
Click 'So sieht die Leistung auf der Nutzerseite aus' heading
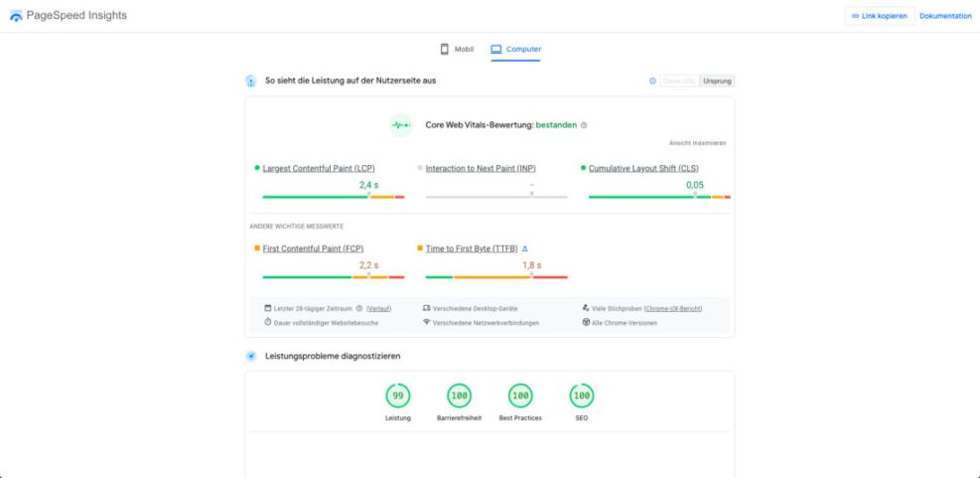[350, 80]
